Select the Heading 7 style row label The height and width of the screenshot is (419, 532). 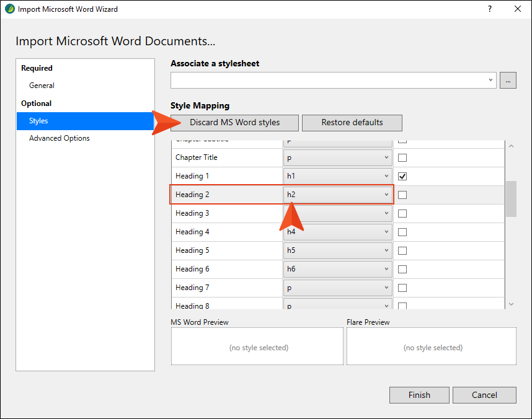click(x=192, y=288)
